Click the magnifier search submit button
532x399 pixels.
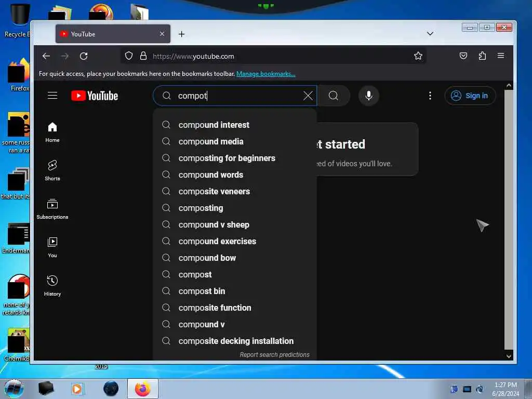pyautogui.click(x=334, y=96)
